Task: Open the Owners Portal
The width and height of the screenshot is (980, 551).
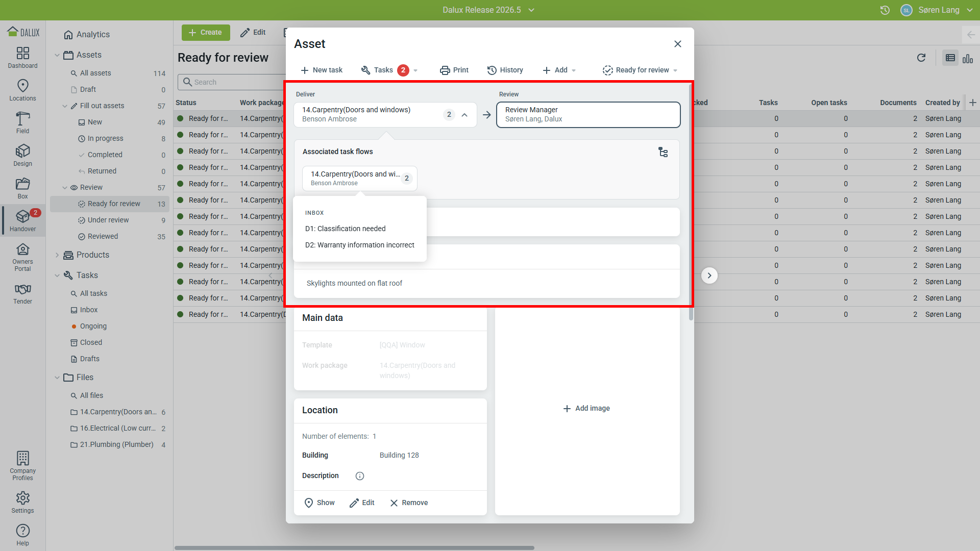Action: point(22,257)
